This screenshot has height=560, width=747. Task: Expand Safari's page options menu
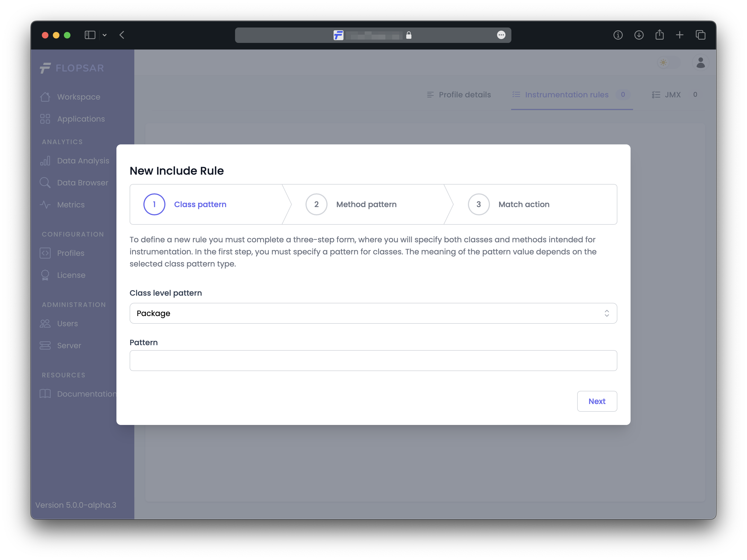501,35
